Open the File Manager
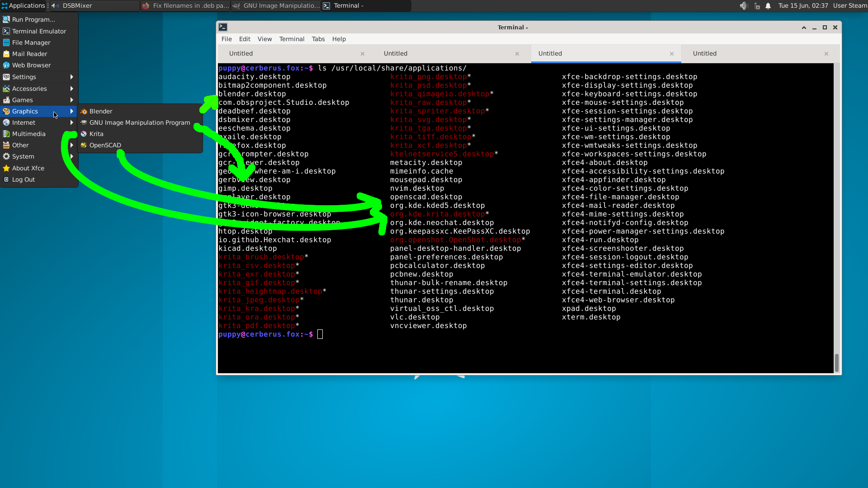This screenshot has width=868, height=488. (x=30, y=42)
